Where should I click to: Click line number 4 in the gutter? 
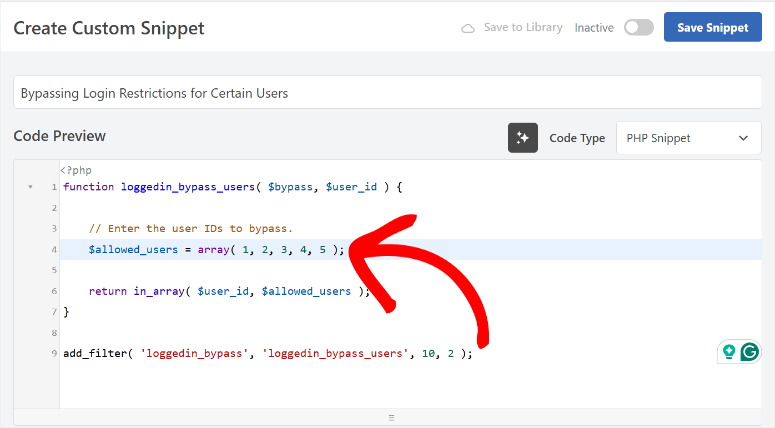coord(53,249)
